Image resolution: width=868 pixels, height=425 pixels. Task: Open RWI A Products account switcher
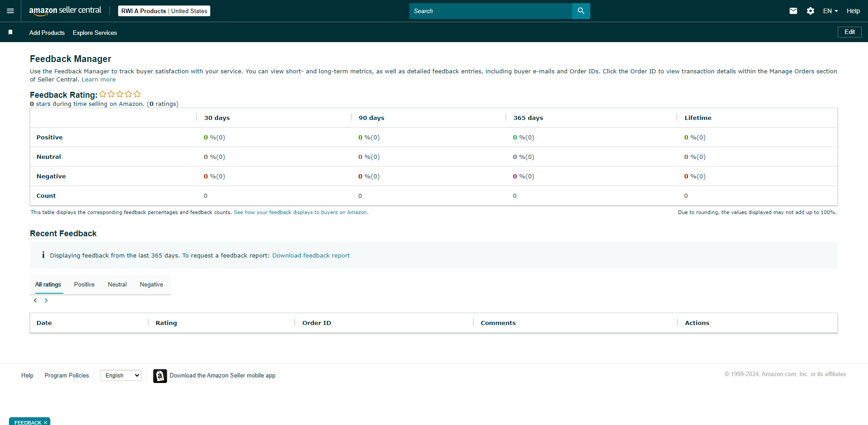pyautogui.click(x=164, y=11)
